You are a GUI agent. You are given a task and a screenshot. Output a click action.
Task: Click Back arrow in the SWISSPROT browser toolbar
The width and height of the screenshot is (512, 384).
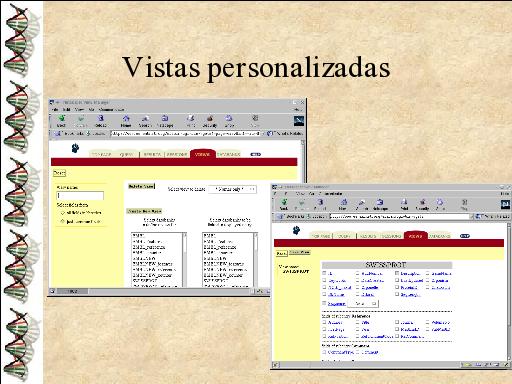[x=284, y=204]
